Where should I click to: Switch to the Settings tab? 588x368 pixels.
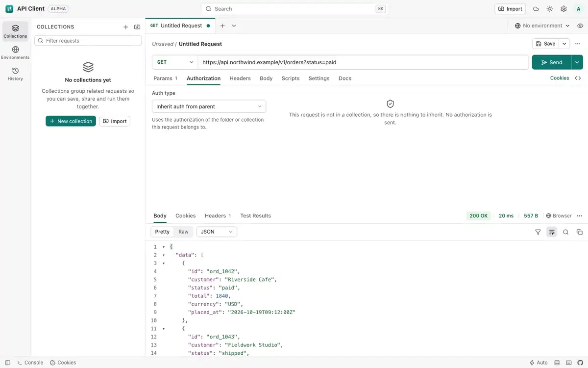point(319,78)
